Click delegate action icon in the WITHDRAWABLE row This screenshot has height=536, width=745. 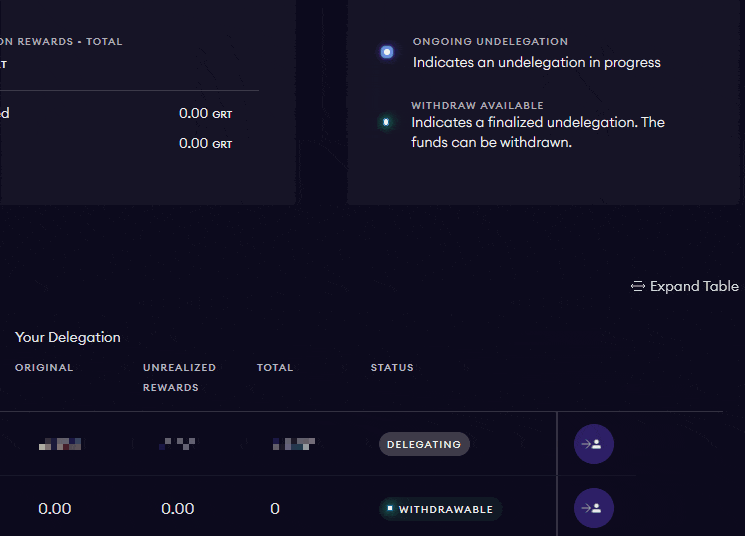pyautogui.click(x=594, y=508)
